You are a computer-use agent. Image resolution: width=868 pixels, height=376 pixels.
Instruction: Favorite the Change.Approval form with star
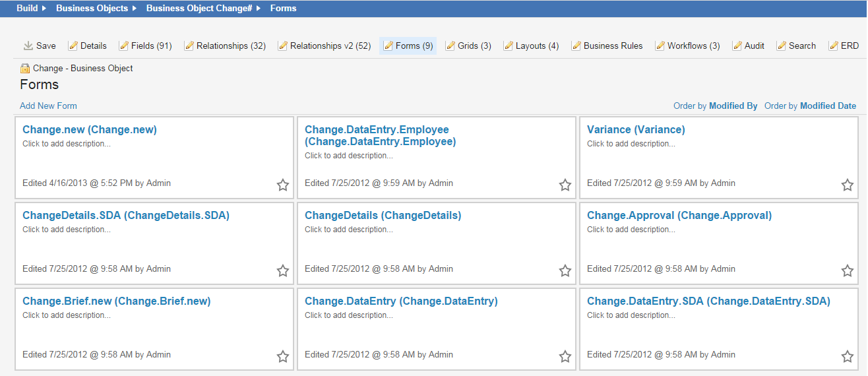tap(848, 271)
